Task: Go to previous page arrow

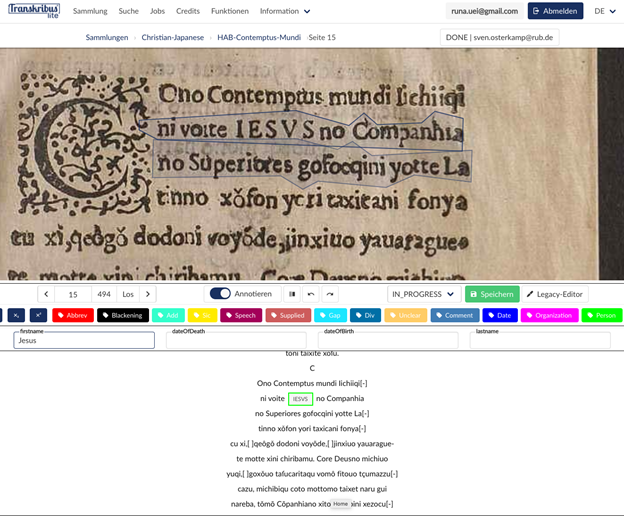Action: (x=46, y=294)
